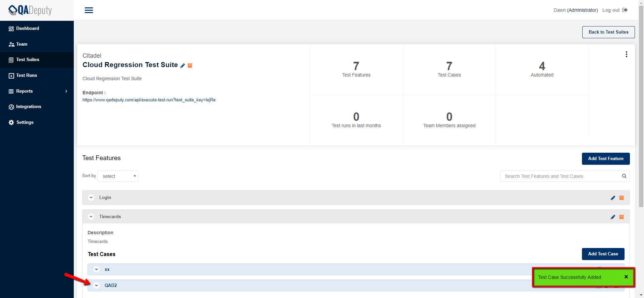Click the Test Suites list icon
644x298 pixels.
(11, 60)
